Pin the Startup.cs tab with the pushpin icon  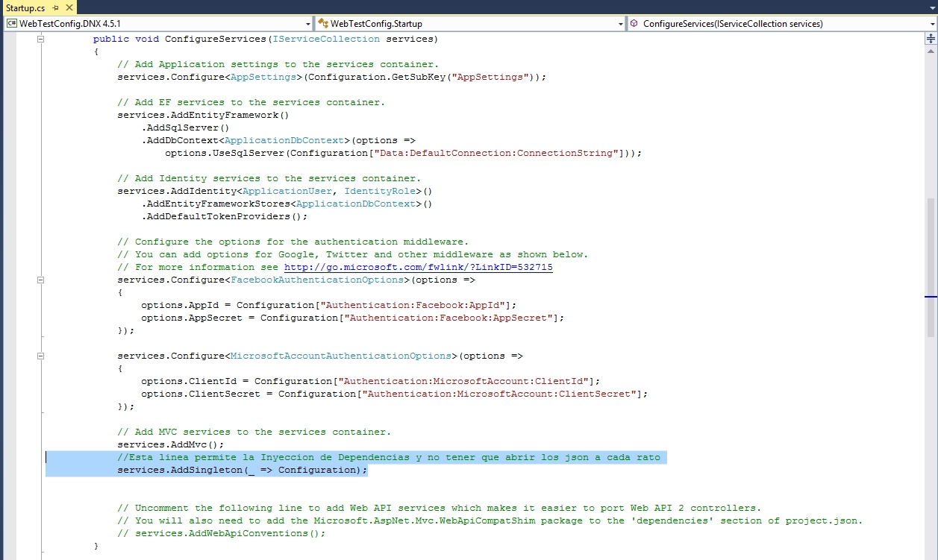(55, 7)
